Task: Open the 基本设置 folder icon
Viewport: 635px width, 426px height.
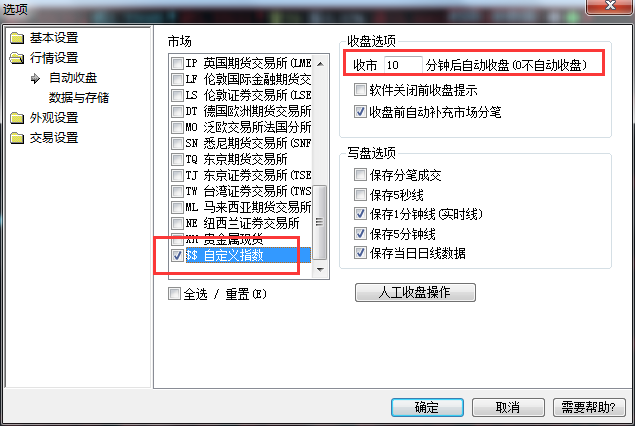Action: coord(17,38)
